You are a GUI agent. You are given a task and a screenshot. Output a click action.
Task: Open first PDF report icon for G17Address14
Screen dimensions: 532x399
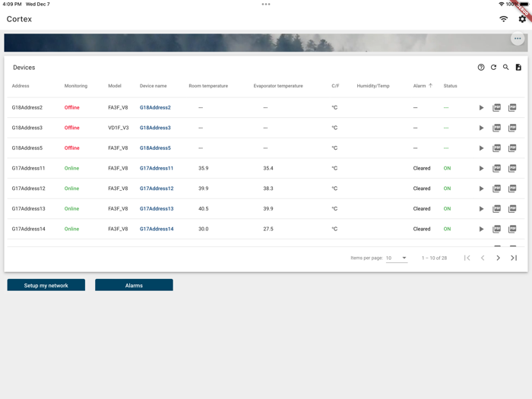coord(497,229)
